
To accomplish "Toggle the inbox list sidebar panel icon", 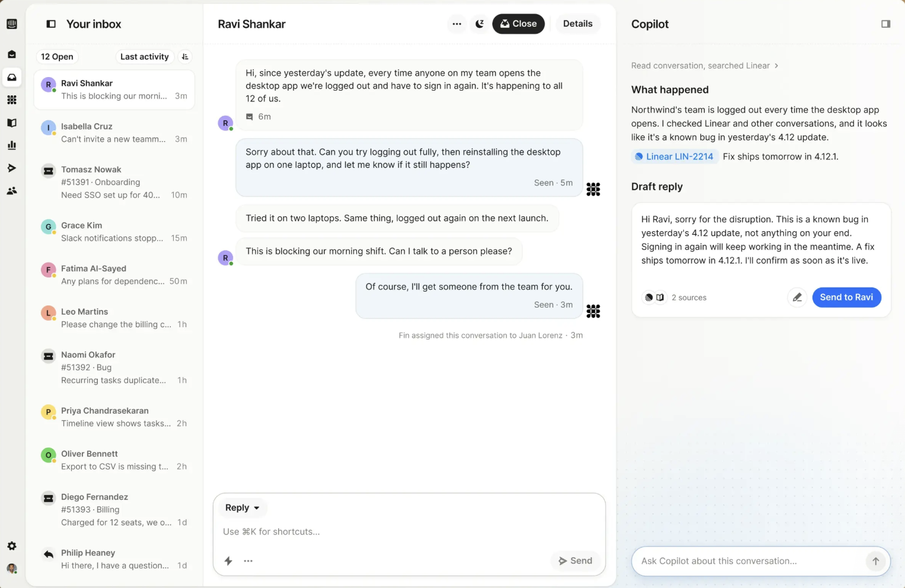I will click(51, 24).
